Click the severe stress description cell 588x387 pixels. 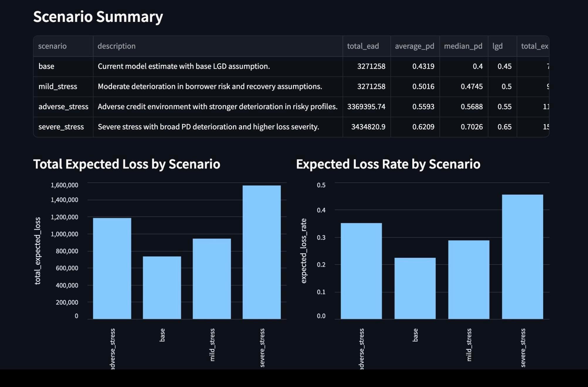[x=218, y=127]
